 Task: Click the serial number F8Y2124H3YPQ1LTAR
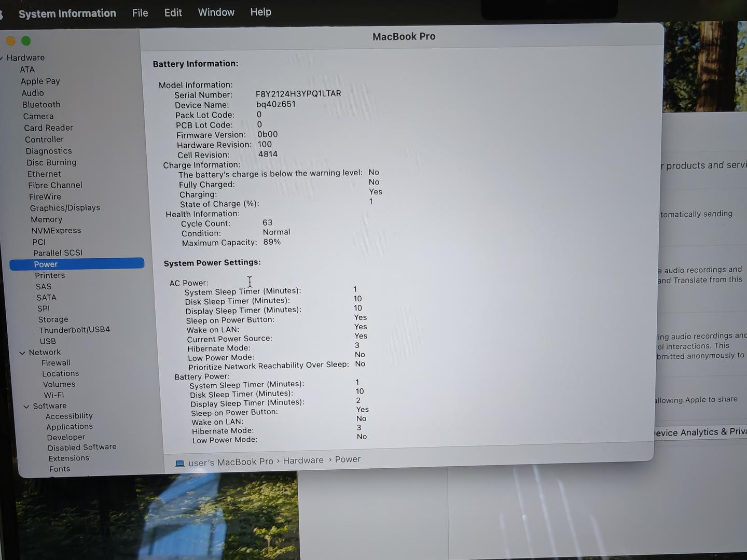pos(298,94)
